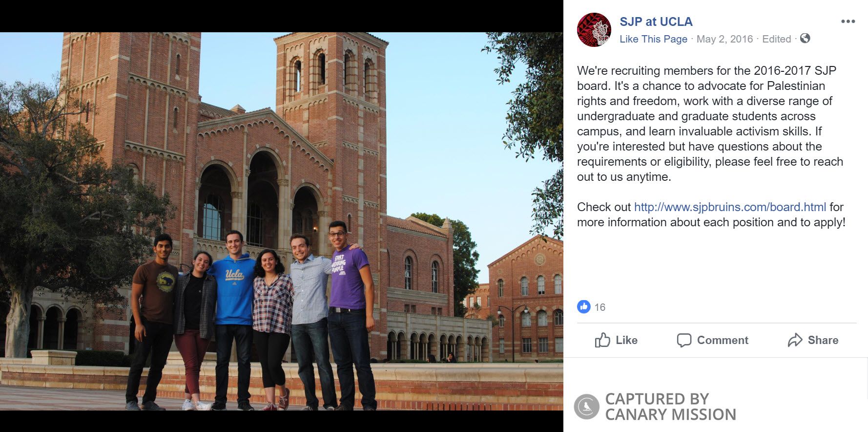Click the public globe privacy icon
Image resolution: width=868 pixels, height=432 pixels.
(805, 38)
